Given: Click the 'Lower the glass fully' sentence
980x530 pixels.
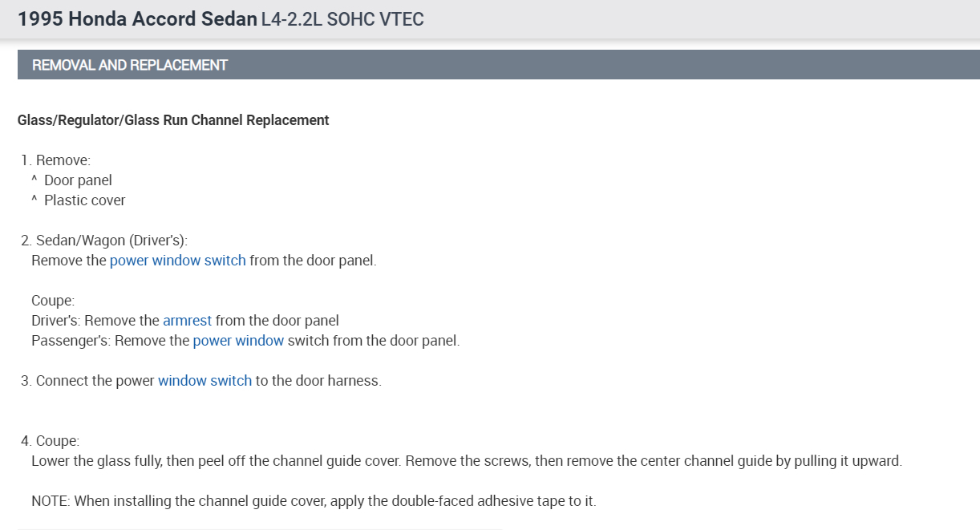Looking at the screenshot, I should coord(465,461).
